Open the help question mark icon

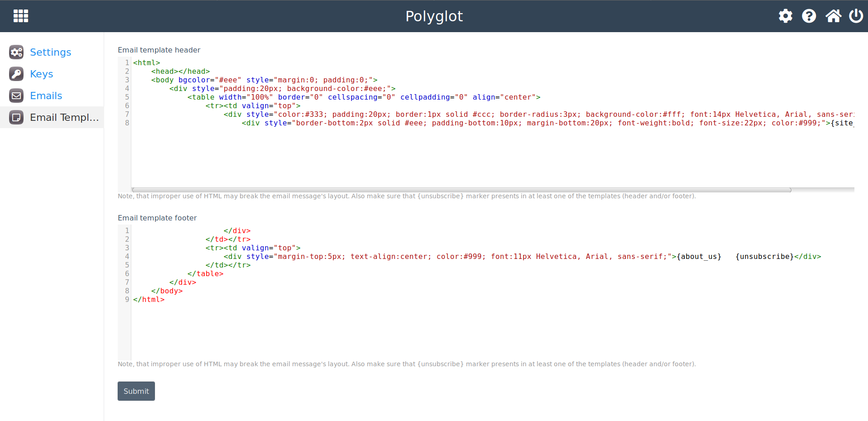tap(809, 16)
